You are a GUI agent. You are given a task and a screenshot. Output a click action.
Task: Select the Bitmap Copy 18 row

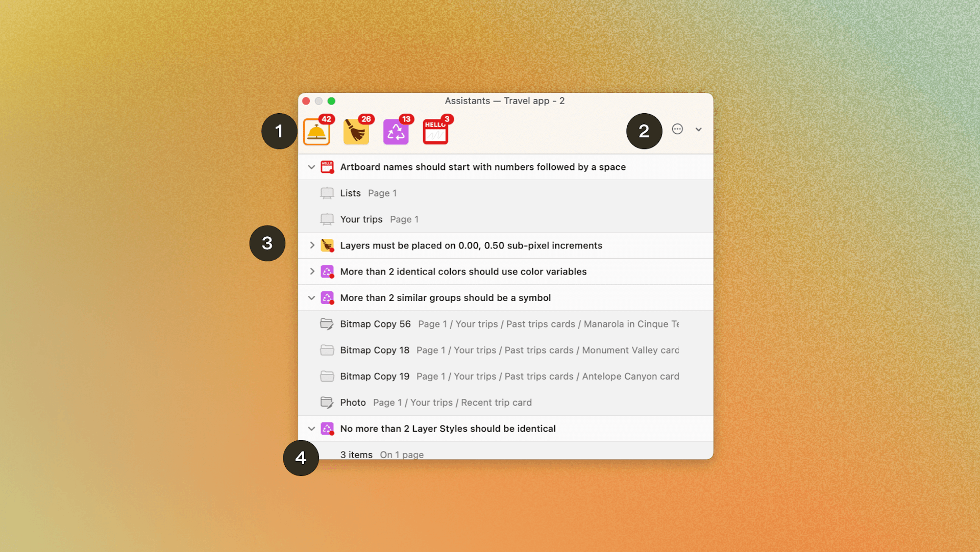[x=505, y=350]
